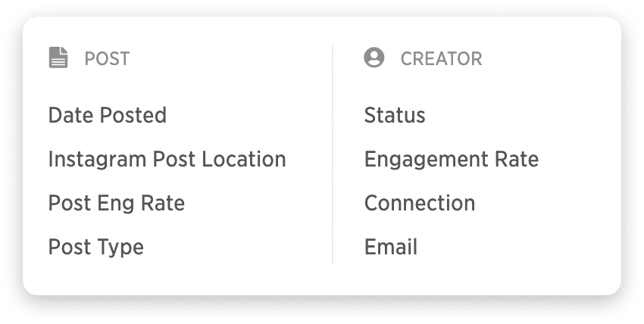Select Post Eng Rate from the list
Image resolution: width=644 pixels, height=324 pixels.
coord(117,203)
